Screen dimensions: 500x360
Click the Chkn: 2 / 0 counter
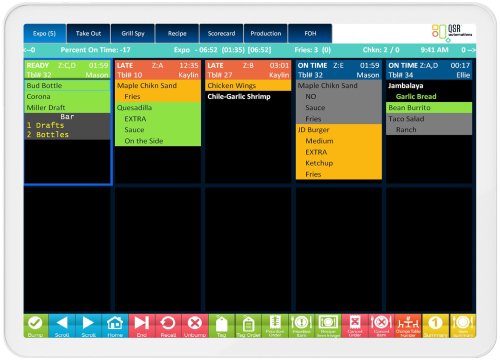pos(381,50)
